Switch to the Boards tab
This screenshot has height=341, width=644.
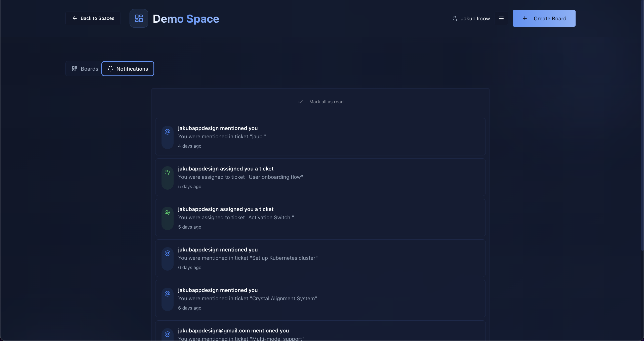tap(85, 69)
